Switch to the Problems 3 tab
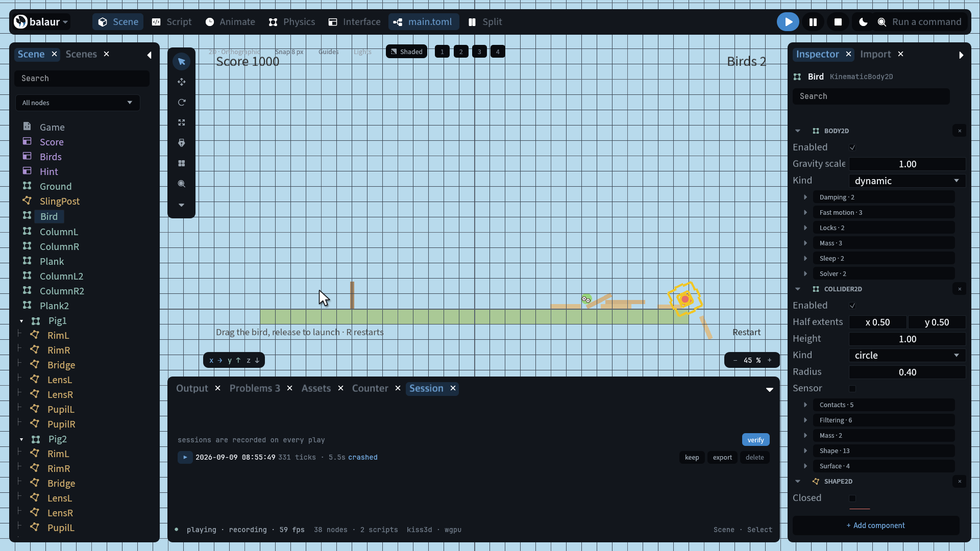The image size is (980, 551). pos(255,389)
